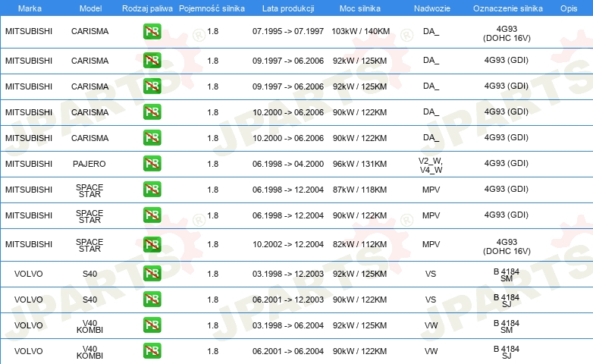Click the 1.8 engine capacity in the PAJERO row
The width and height of the screenshot is (593, 364).
(213, 164)
